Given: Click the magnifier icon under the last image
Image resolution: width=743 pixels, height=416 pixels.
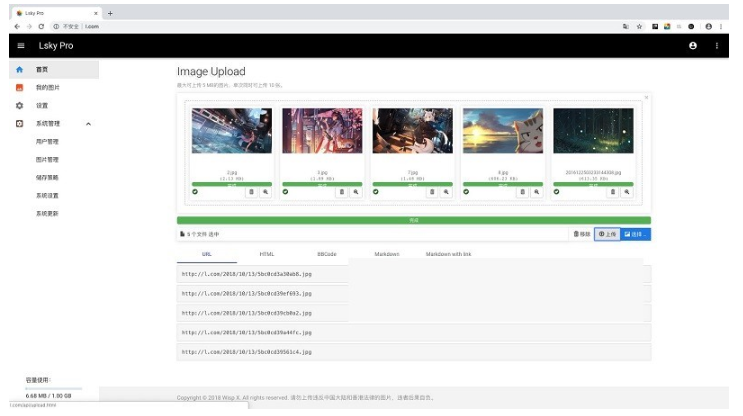Looking at the screenshot, I should (x=627, y=191).
